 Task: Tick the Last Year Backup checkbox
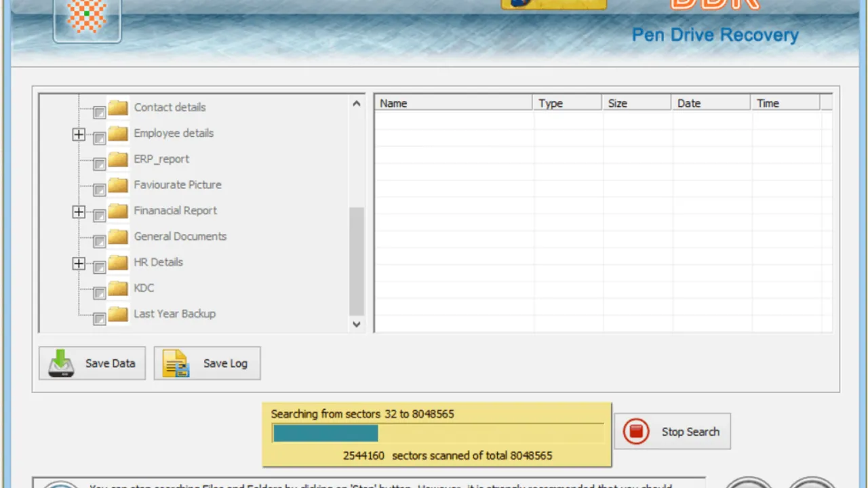click(x=100, y=319)
